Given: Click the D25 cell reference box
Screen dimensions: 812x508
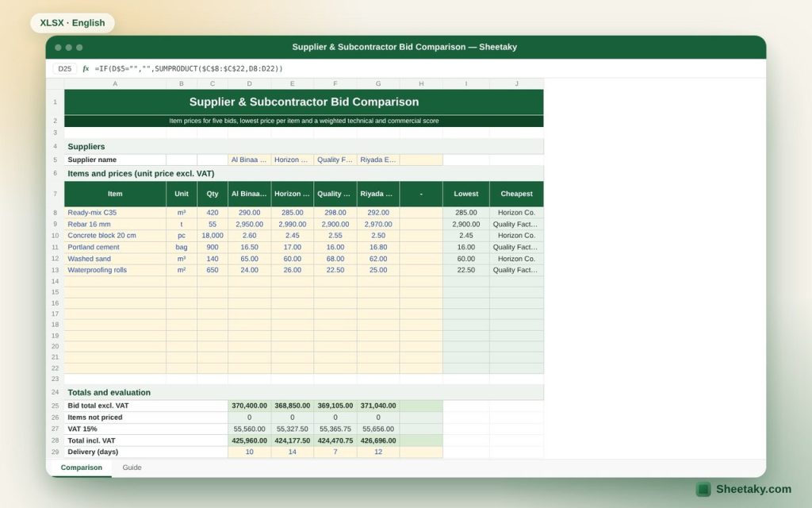Looking at the screenshot, I should (x=65, y=68).
